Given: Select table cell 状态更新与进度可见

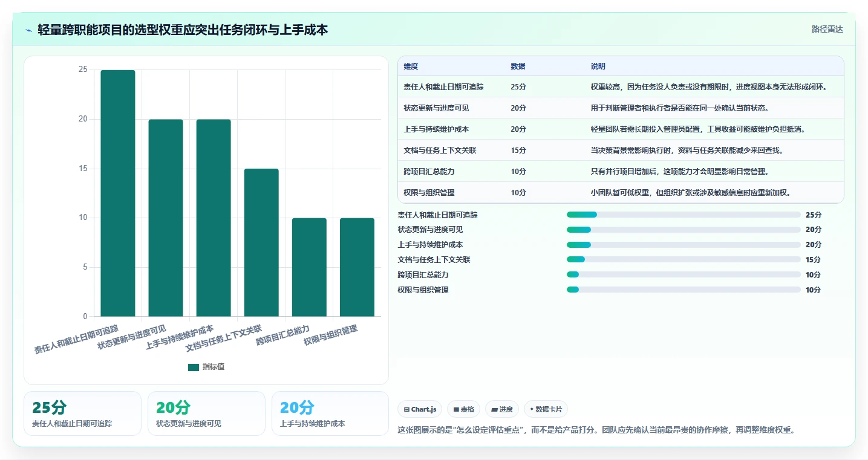Looking at the screenshot, I should tap(436, 108).
